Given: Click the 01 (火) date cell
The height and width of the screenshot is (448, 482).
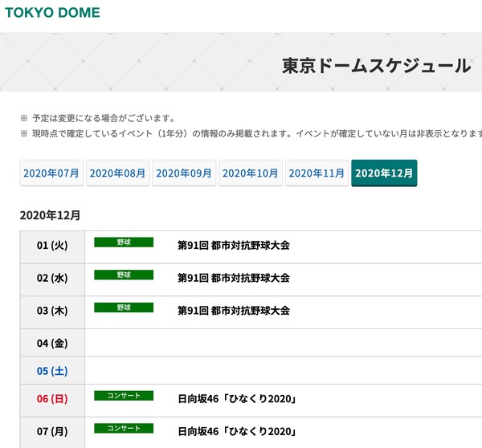Looking at the screenshot, I should [x=52, y=246].
